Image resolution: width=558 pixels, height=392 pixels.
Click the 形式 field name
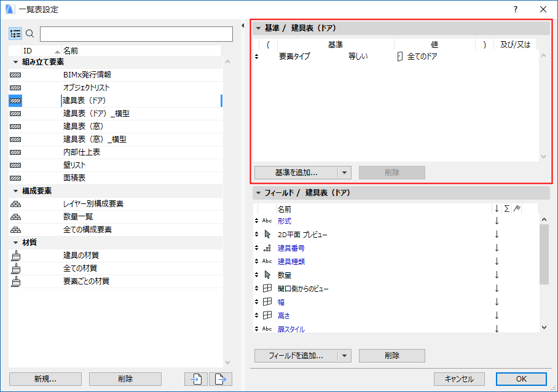[x=285, y=221]
